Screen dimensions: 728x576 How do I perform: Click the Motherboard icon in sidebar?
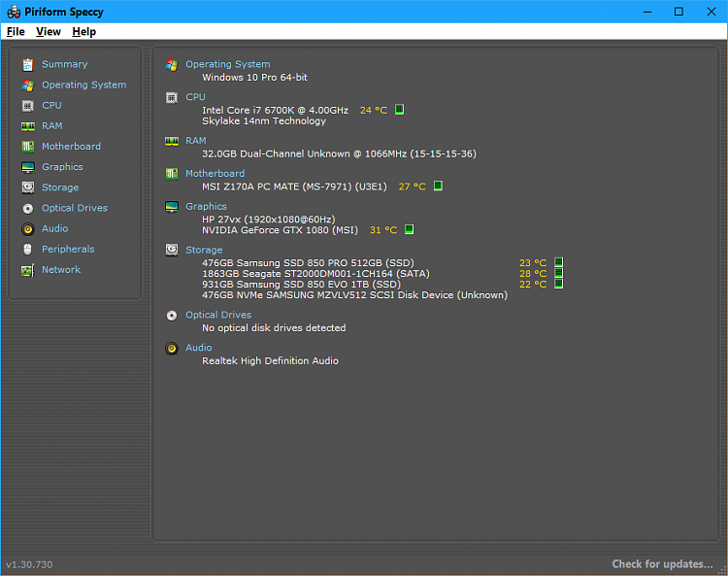pyautogui.click(x=28, y=147)
